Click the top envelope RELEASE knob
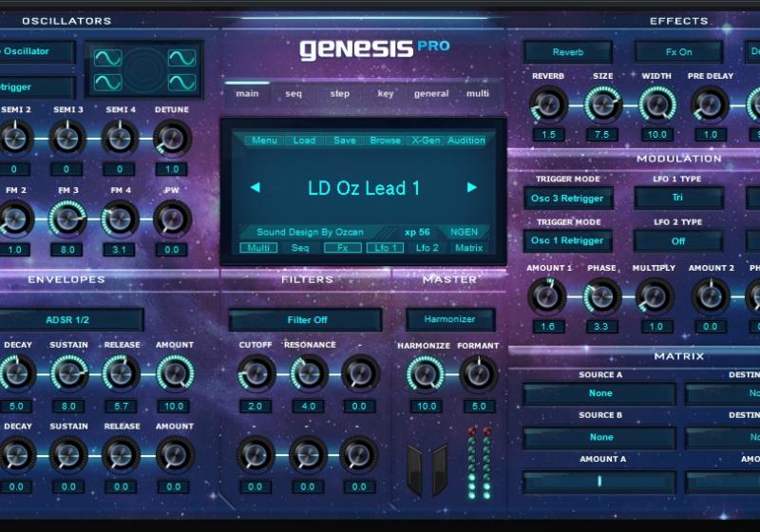 [x=122, y=373]
